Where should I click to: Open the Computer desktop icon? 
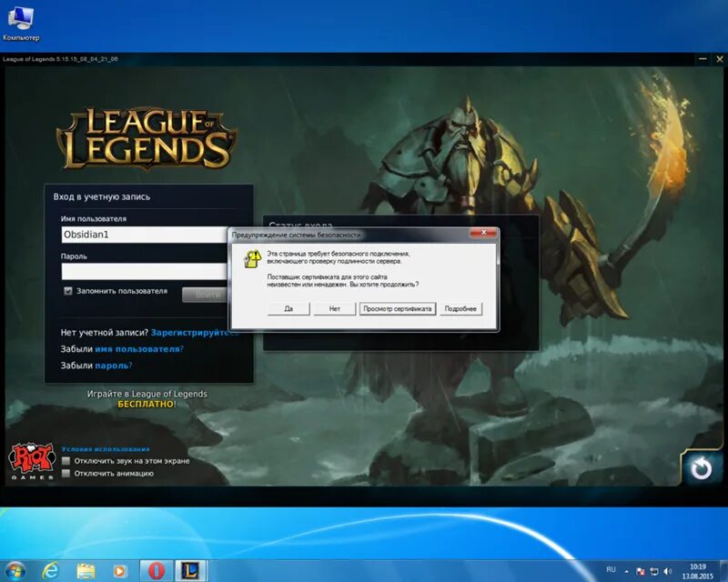pos(21,24)
